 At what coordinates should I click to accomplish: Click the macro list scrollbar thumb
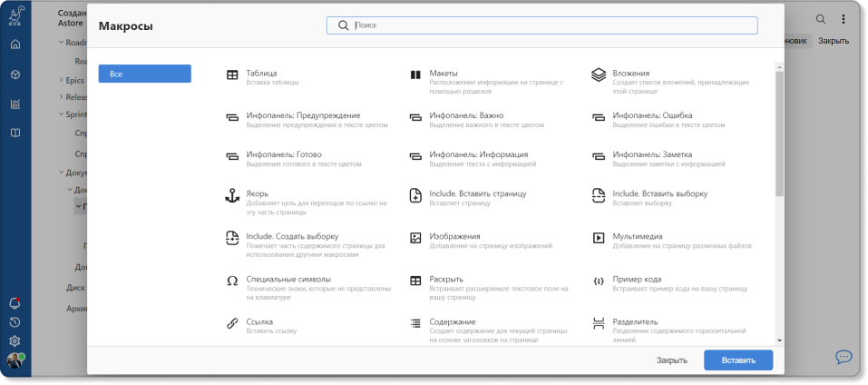779,133
